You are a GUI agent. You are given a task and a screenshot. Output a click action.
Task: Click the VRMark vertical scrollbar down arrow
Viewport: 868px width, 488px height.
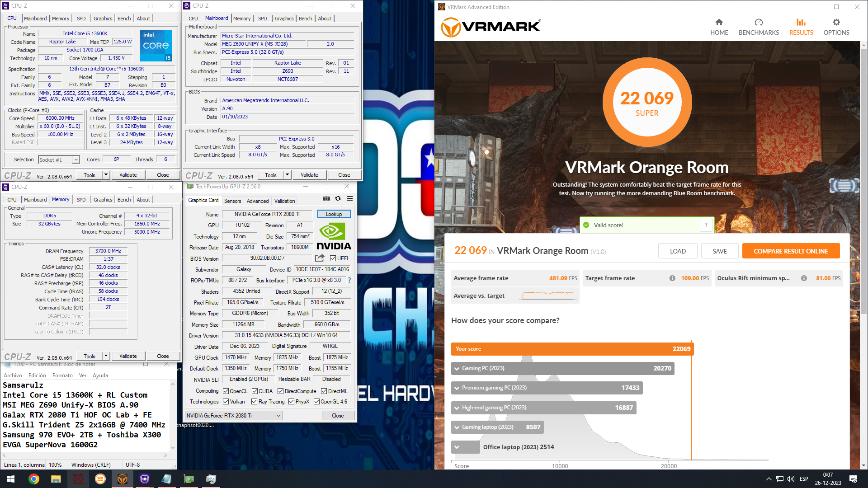[x=863, y=465]
